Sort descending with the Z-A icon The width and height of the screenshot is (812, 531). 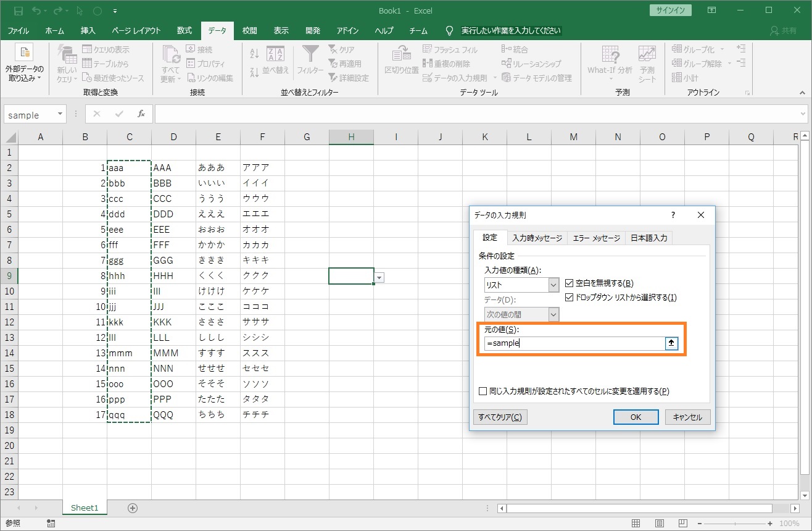click(254, 73)
